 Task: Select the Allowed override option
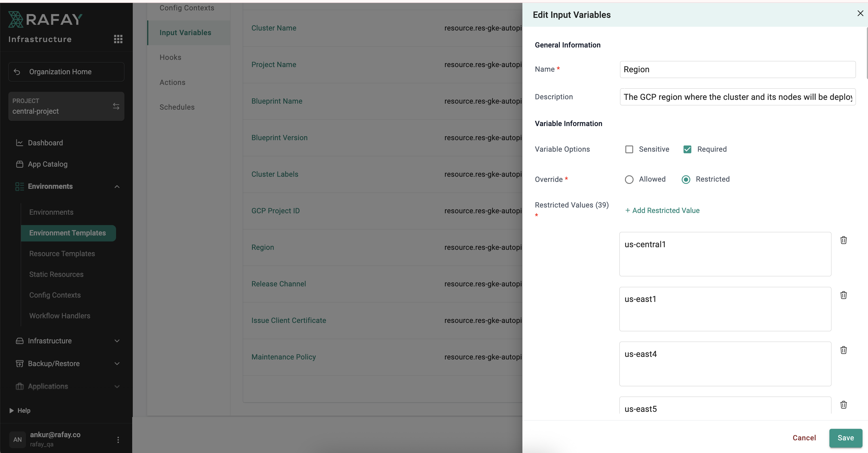(x=629, y=179)
